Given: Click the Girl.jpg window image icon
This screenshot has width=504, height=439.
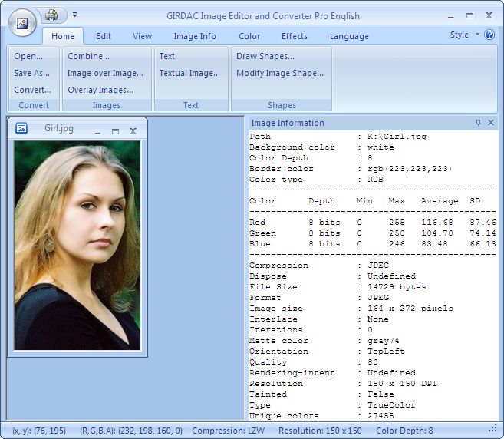Looking at the screenshot, I should (21, 128).
